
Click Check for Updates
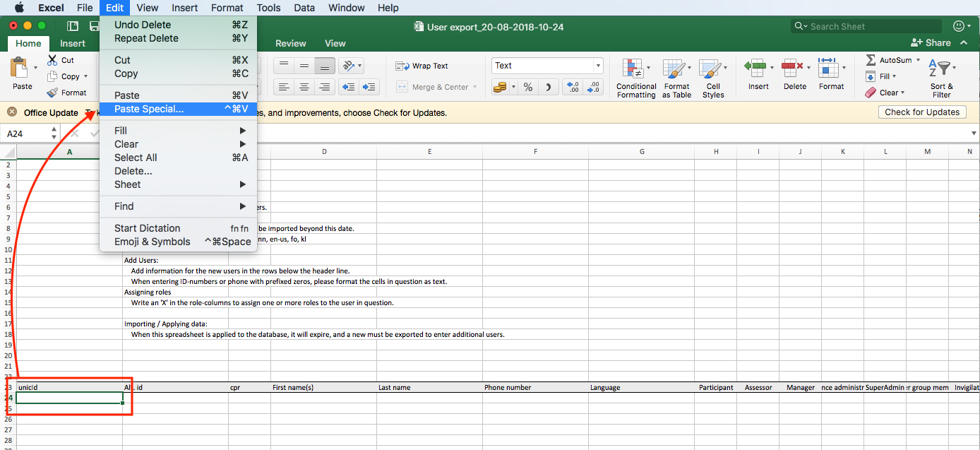pyautogui.click(x=922, y=112)
